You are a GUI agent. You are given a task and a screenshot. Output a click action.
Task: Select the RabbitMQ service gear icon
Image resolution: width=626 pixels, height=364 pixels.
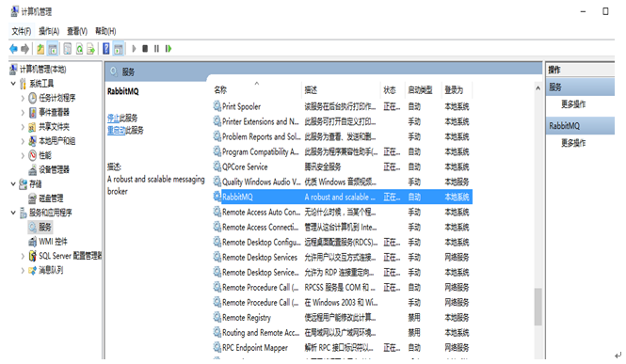pos(217,197)
